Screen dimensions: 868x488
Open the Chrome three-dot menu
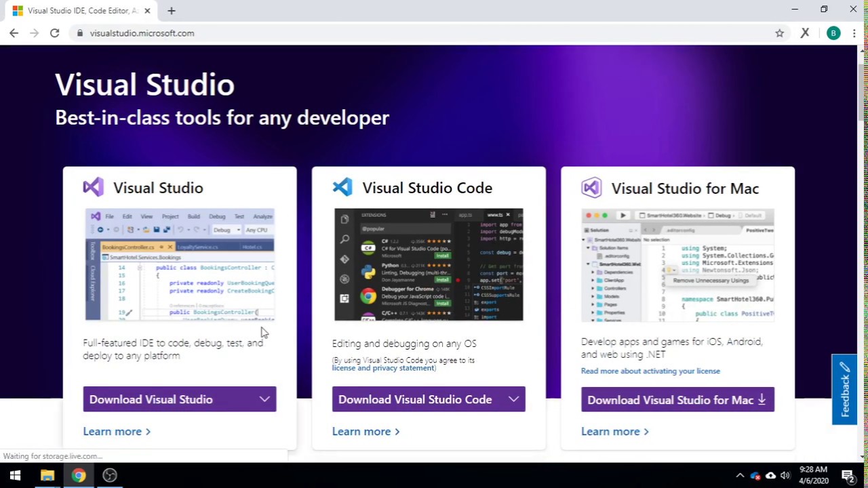point(854,33)
